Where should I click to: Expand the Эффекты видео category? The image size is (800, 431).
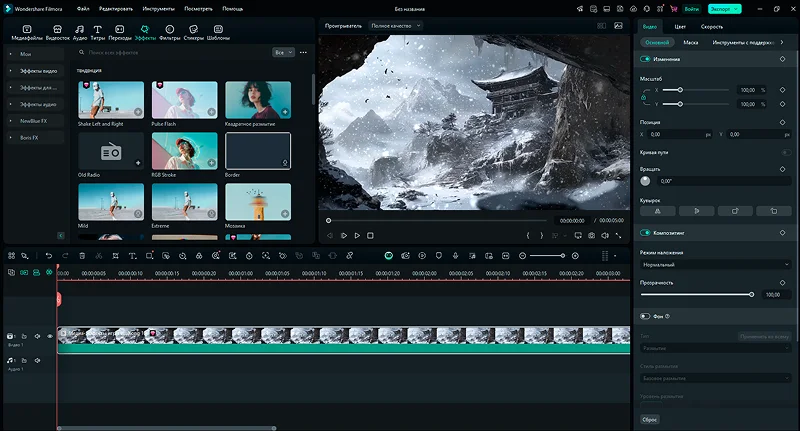(x=35, y=71)
